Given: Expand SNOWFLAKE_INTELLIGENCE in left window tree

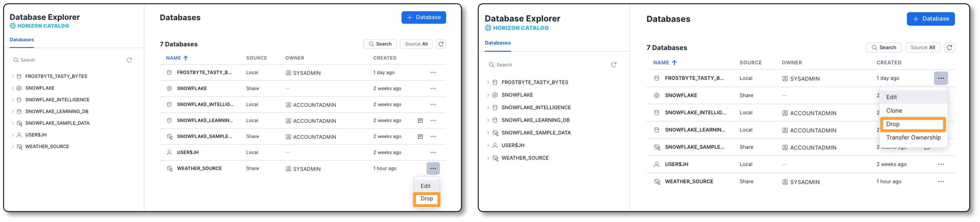Looking at the screenshot, I should click(x=13, y=100).
